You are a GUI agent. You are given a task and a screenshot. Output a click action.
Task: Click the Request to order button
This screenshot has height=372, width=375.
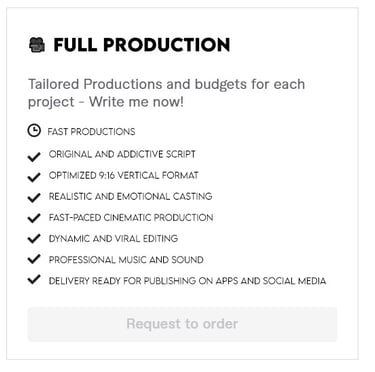coord(182,324)
